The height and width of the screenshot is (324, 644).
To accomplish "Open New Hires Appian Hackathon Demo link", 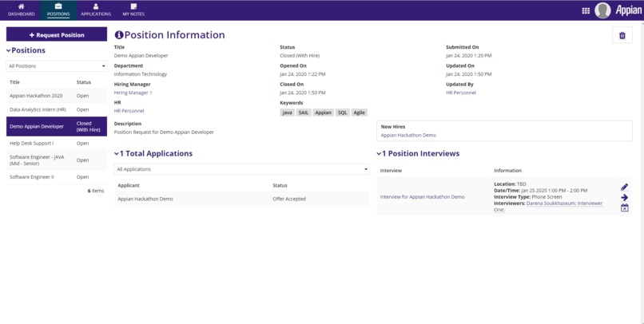I will point(408,135).
